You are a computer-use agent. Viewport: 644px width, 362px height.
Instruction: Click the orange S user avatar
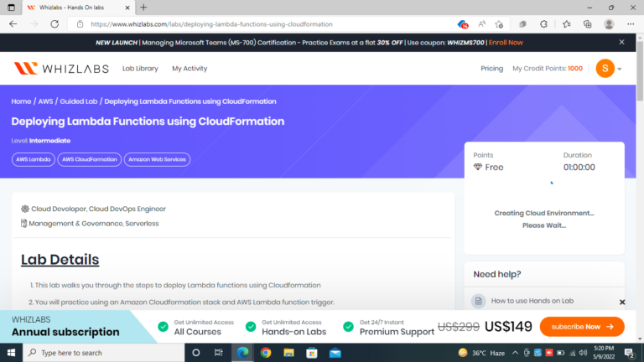pyautogui.click(x=605, y=69)
